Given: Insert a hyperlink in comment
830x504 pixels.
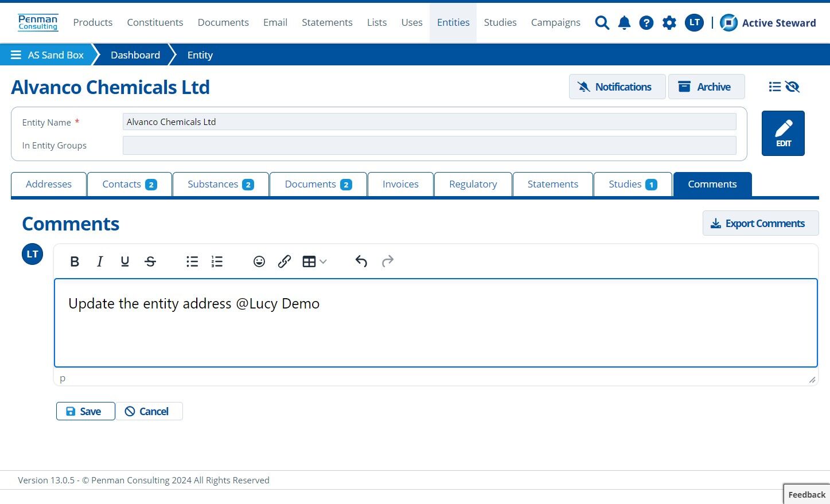Looking at the screenshot, I should [285, 261].
